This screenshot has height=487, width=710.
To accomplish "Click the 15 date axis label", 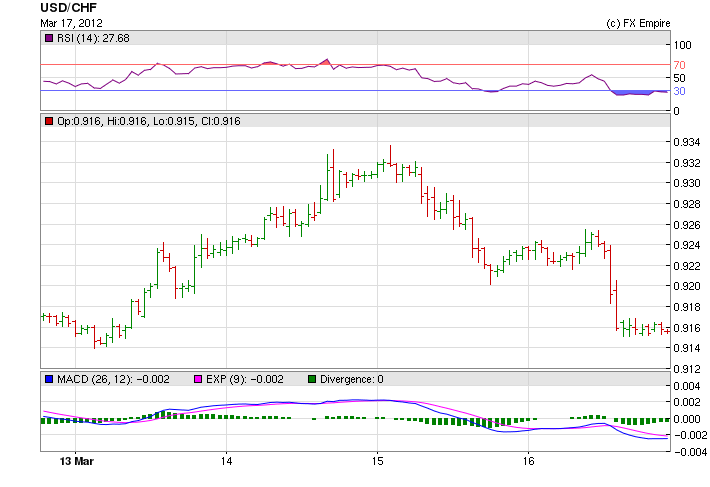I will click(377, 461).
